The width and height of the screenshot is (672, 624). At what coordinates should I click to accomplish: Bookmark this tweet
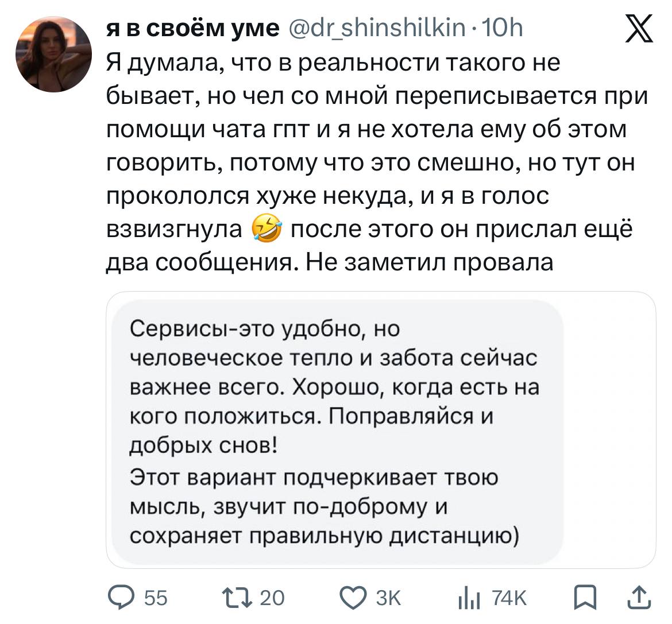[x=585, y=598]
